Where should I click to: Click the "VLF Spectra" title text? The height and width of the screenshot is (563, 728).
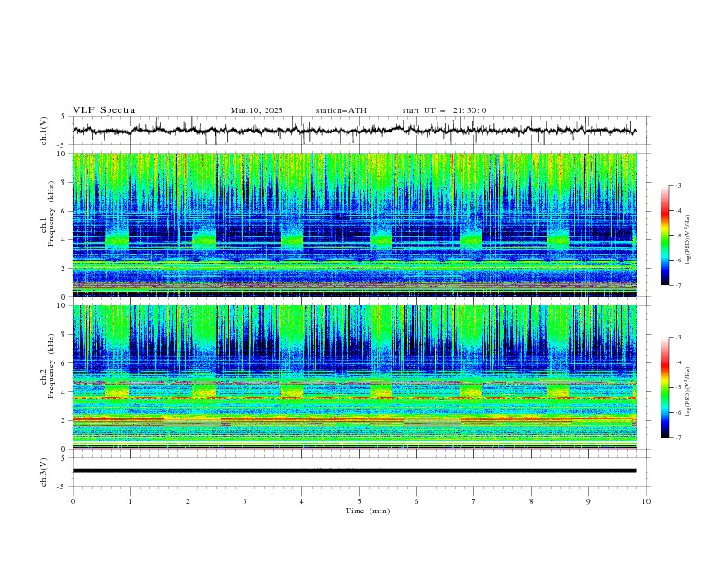104,110
